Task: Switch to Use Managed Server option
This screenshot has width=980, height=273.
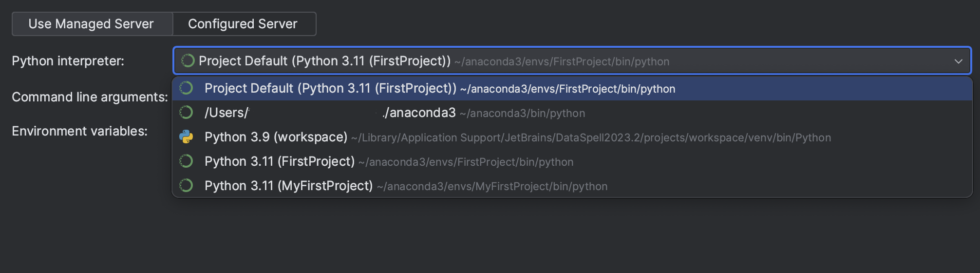Action: click(x=92, y=24)
